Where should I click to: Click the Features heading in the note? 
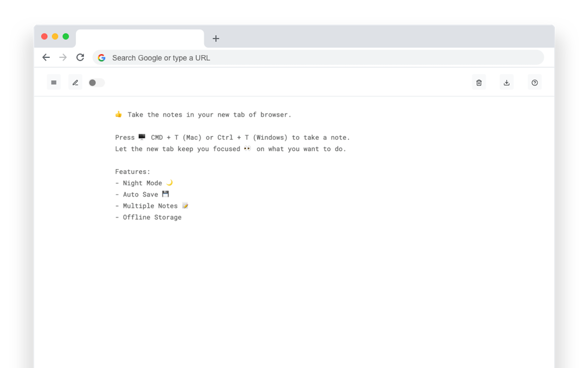pos(132,171)
